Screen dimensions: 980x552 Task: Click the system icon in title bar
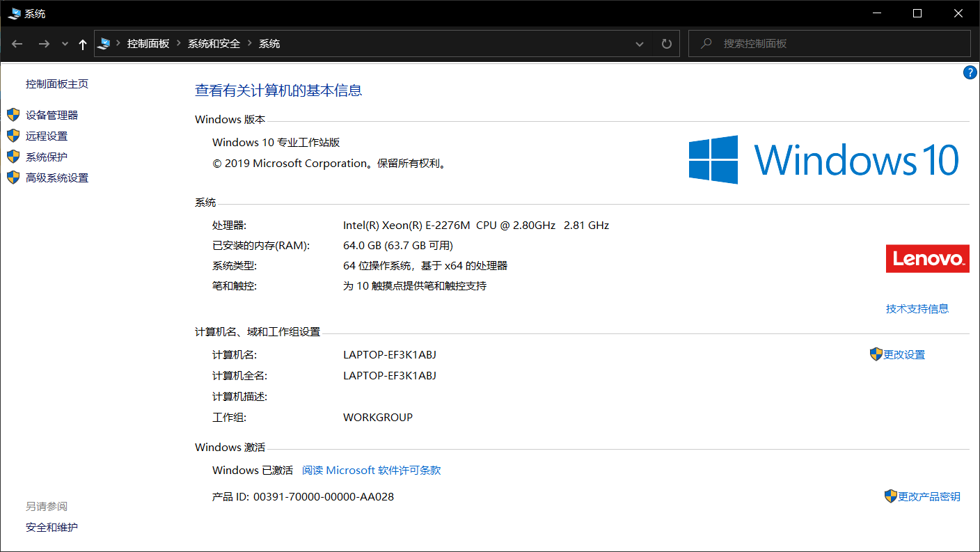point(15,13)
